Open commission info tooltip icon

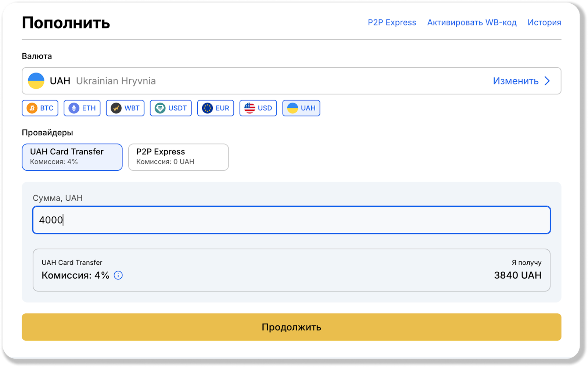118,275
